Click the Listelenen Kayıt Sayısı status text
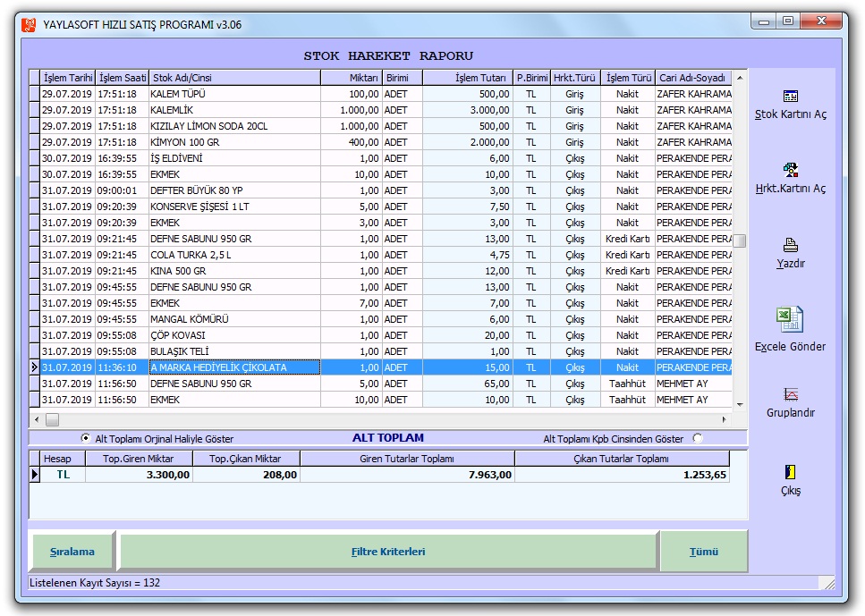The width and height of the screenshot is (865, 616). coord(95,583)
